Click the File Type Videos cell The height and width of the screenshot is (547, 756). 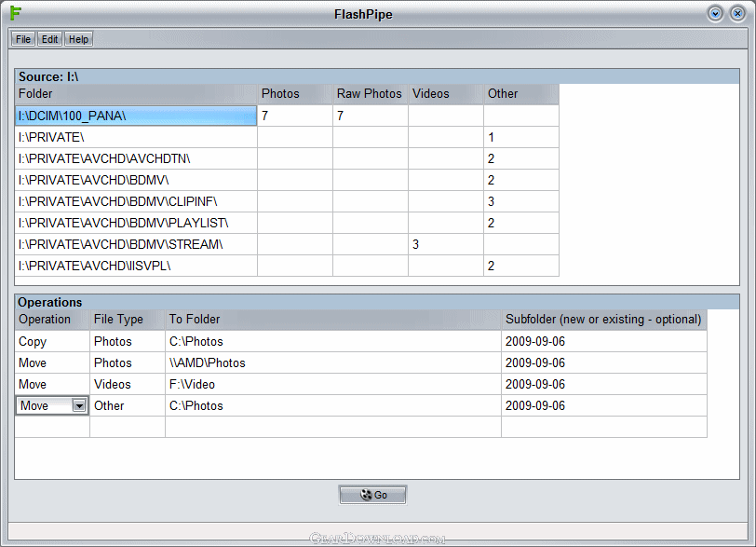pyautogui.click(x=128, y=385)
